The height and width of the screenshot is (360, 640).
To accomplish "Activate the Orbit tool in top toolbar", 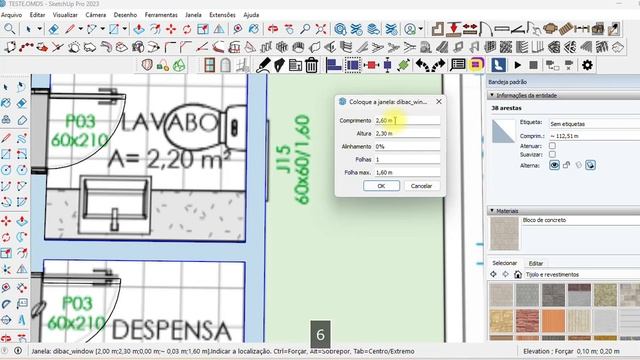I will [x=273, y=29].
